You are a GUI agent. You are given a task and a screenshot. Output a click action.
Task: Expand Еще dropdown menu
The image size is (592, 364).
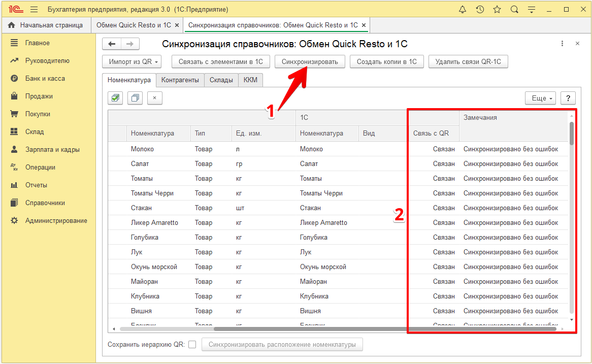[541, 98]
